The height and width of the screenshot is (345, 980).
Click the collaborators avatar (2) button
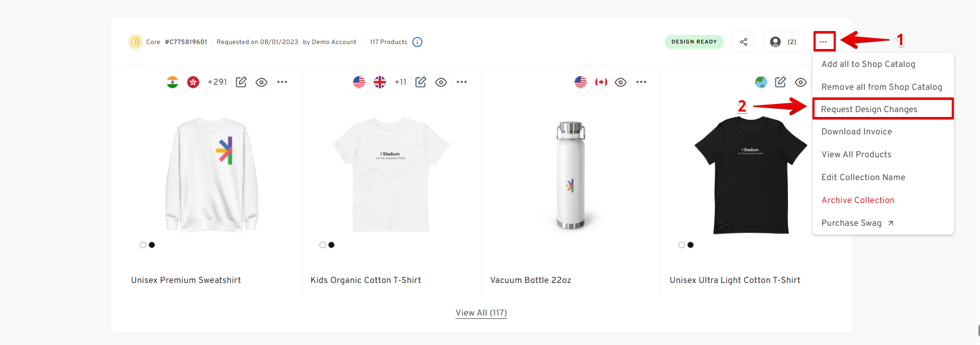pos(783,42)
